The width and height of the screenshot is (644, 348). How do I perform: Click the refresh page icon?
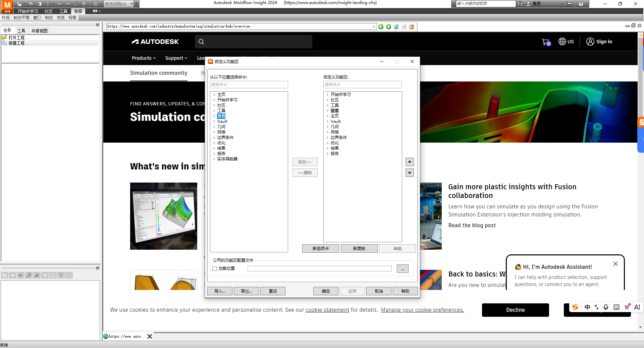[396, 27]
